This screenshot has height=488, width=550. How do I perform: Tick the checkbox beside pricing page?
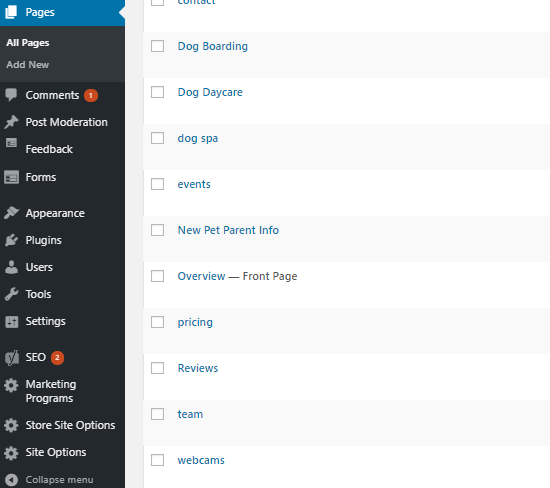point(157,322)
